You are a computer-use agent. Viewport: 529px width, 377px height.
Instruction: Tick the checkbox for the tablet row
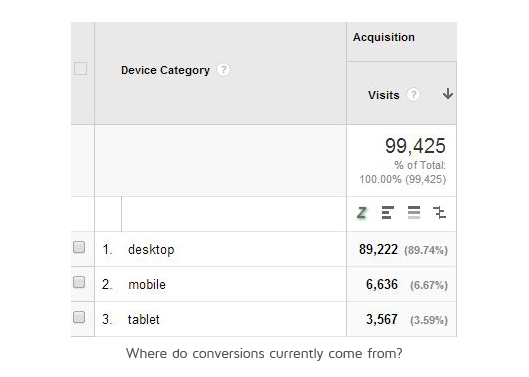click(x=79, y=317)
